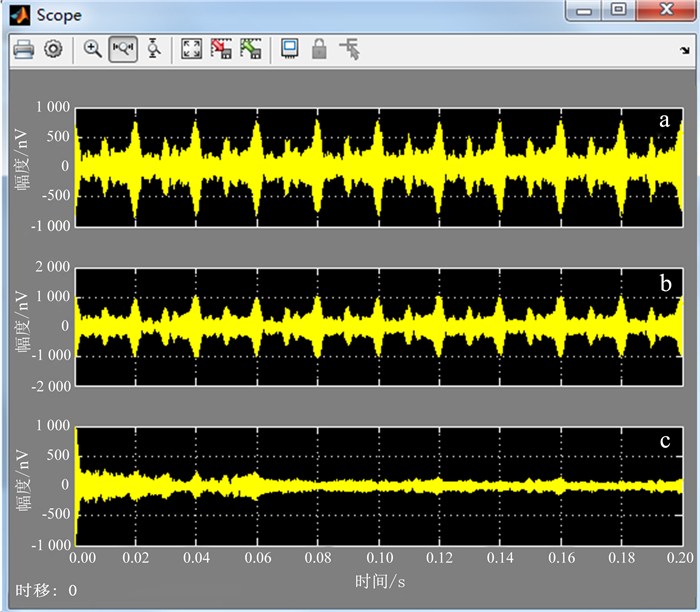This screenshot has width=700, height=612.
Task: Toggle the floating scope icon
Action: (289, 48)
